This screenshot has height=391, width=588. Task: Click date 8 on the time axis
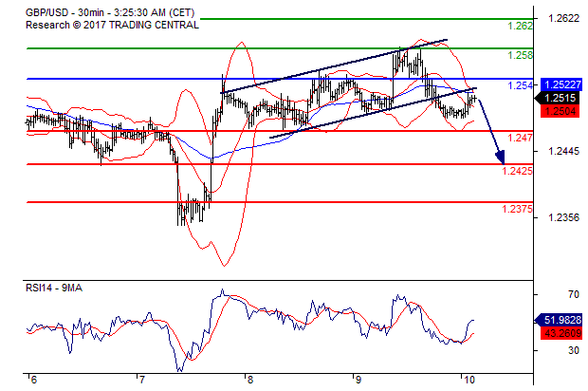pyautogui.click(x=249, y=381)
